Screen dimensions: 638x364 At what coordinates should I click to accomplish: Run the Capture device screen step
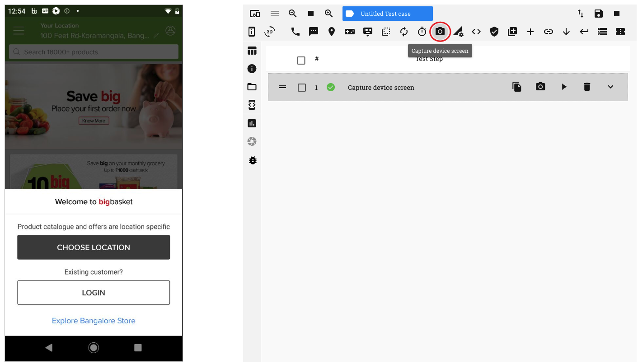tap(564, 87)
